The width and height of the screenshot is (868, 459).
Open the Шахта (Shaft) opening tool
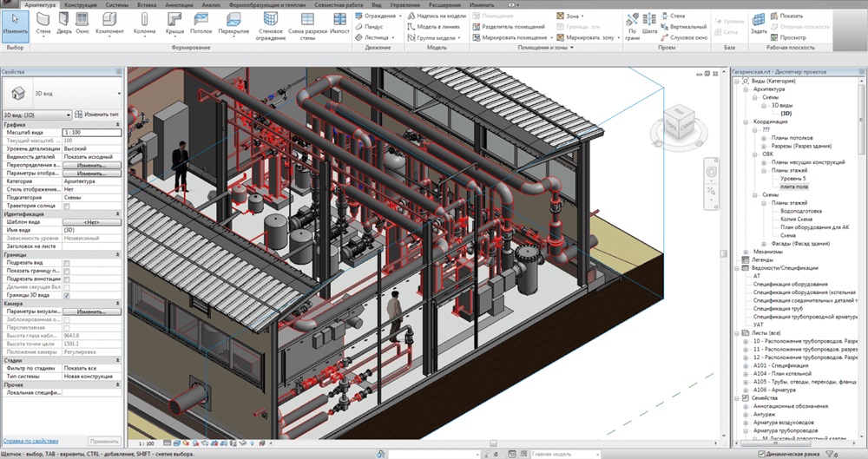tap(649, 26)
